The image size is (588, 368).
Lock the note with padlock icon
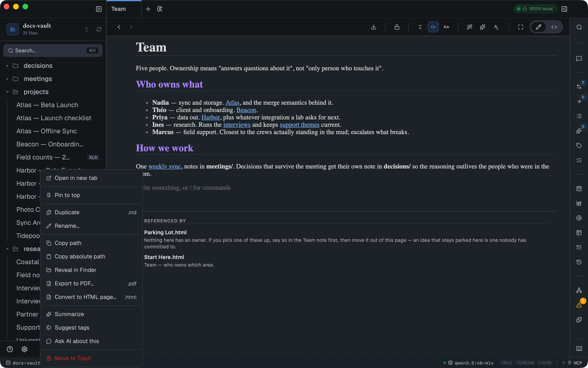[x=397, y=27]
